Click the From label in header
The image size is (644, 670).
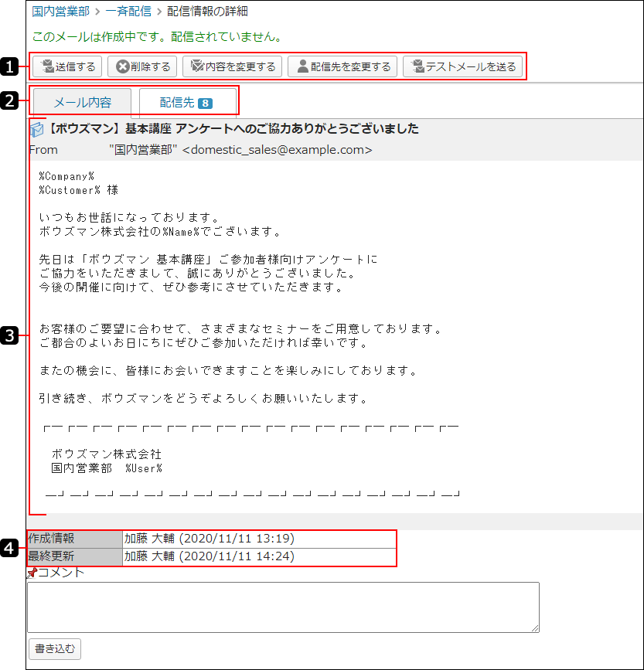click(43, 150)
